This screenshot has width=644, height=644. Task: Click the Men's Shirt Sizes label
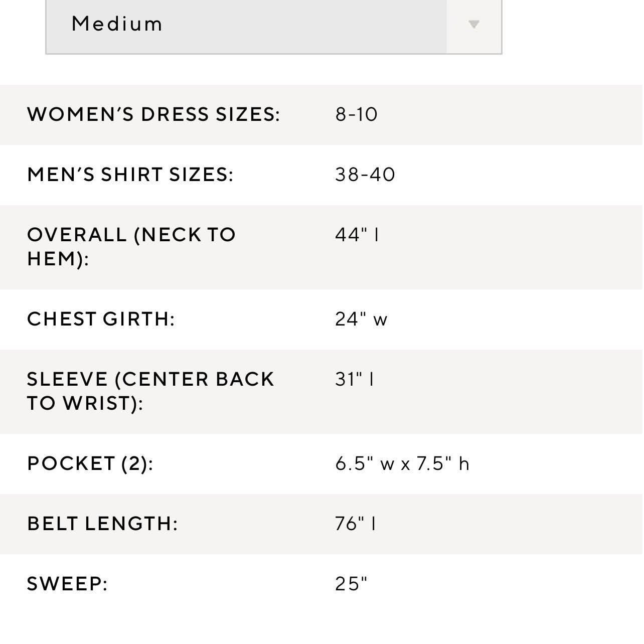130,175
